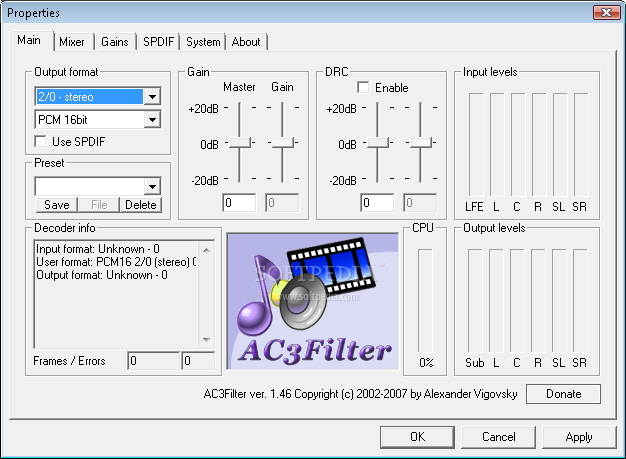
Task: Click the second DRC slider handle
Action: 421,142
